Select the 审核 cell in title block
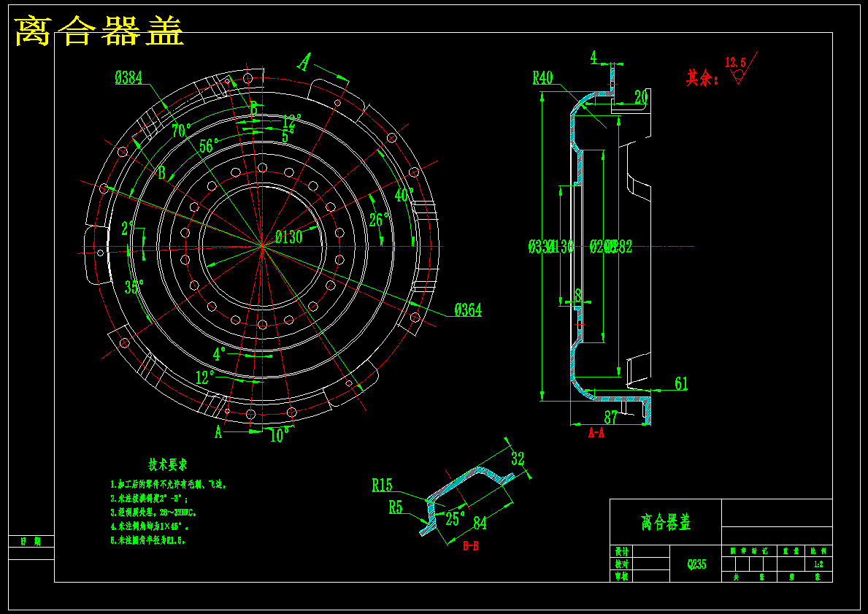The image size is (868, 614). [622, 576]
